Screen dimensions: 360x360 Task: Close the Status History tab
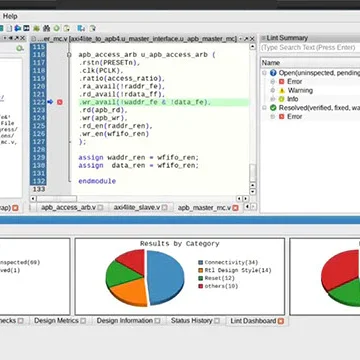coord(217,321)
